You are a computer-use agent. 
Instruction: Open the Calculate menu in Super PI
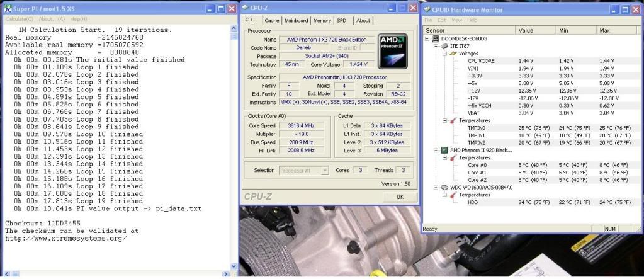18,20
